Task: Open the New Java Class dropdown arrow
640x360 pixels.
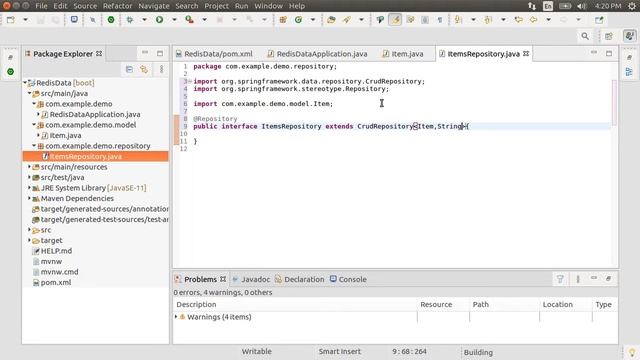Action: point(313,20)
